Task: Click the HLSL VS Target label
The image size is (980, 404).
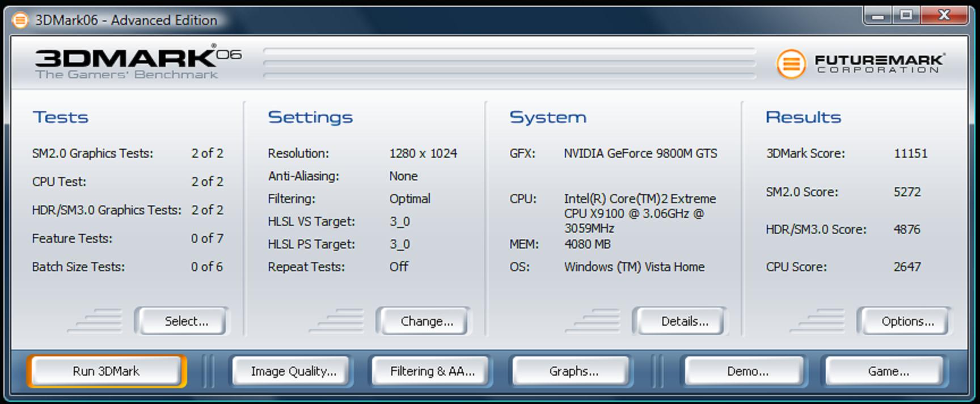Action: [311, 221]
